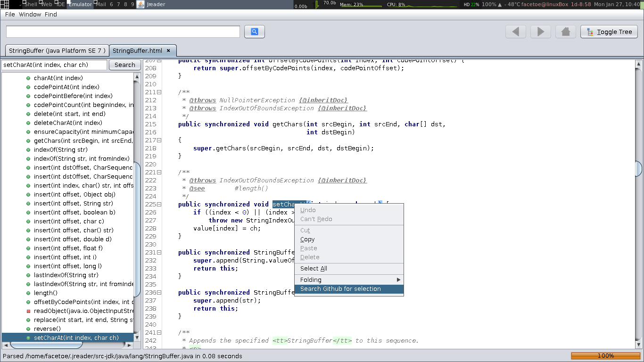
Task: Click the red square icon beside readObject
Action: point(28,311)
